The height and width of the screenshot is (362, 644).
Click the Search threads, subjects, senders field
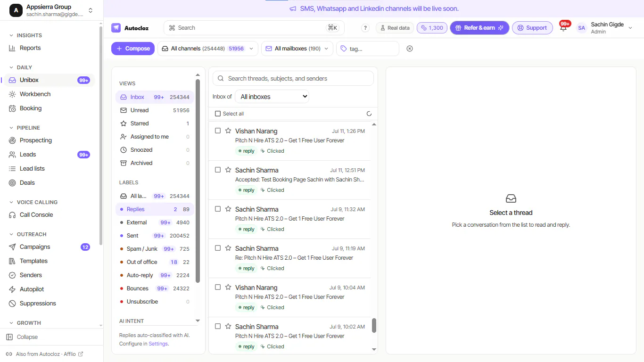point(293,79)
